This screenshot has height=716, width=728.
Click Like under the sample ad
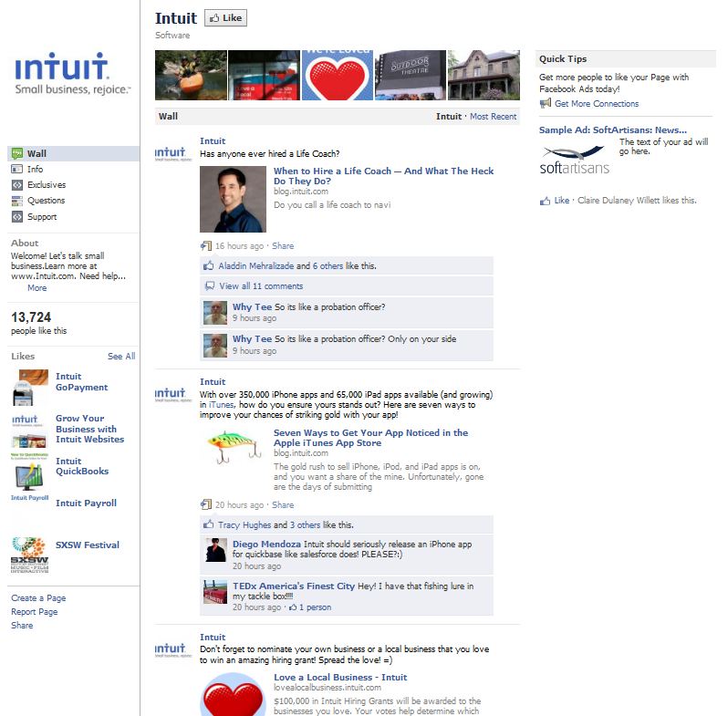click(x=562, y=201)
